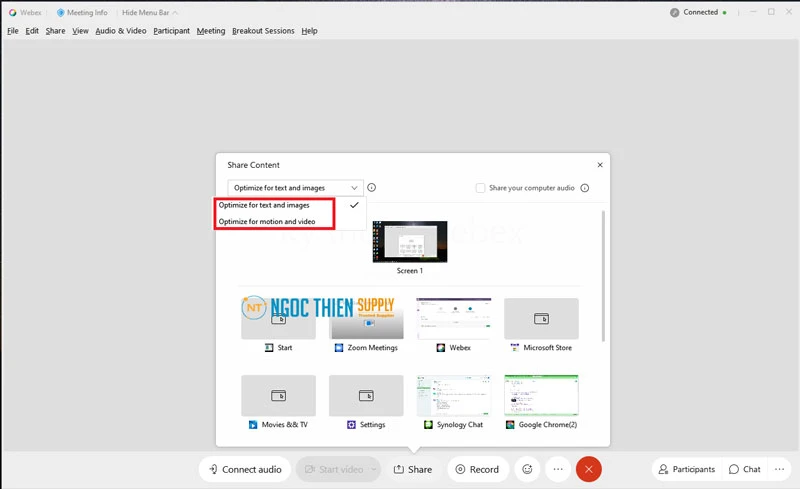Viewport: 800px width, 489px height.
Task: Open the Participant menu
Action: [171, 31]
